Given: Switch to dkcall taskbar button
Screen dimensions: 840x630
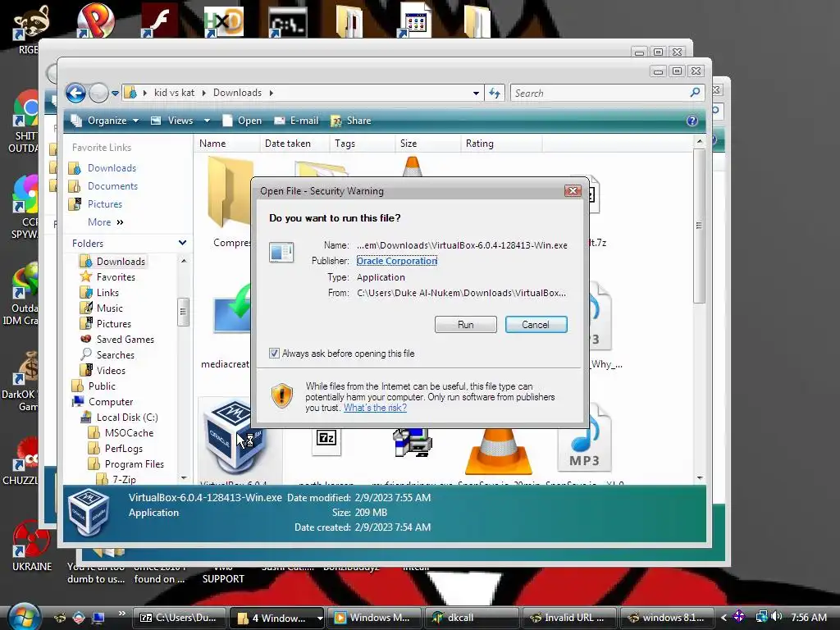Looking at the screenshot, I should (x=472, y=618).
